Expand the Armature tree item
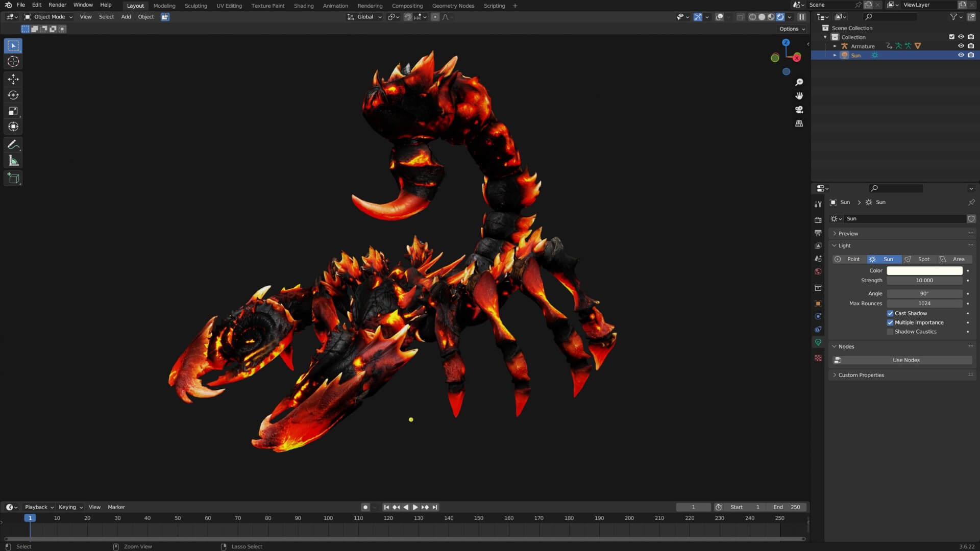 835,46
